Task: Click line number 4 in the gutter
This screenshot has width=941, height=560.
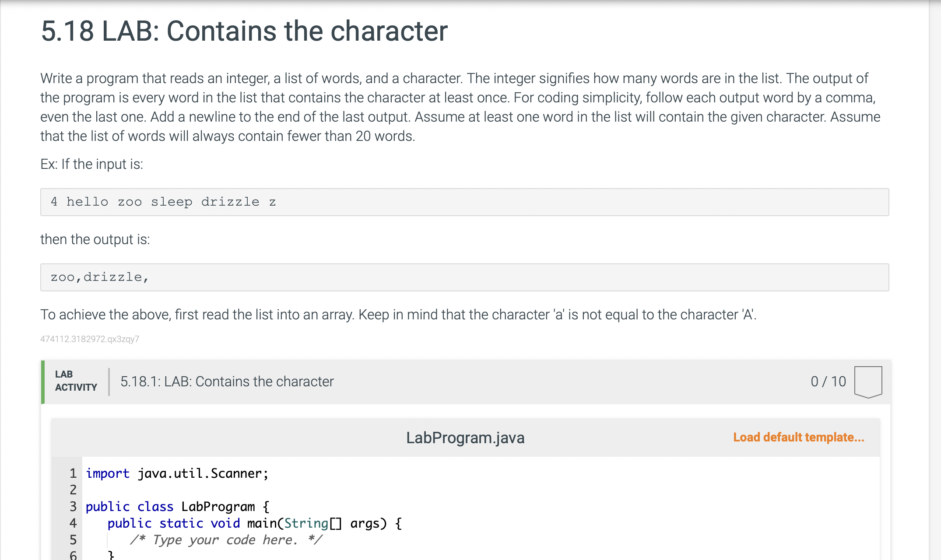Action: [73, 523]
